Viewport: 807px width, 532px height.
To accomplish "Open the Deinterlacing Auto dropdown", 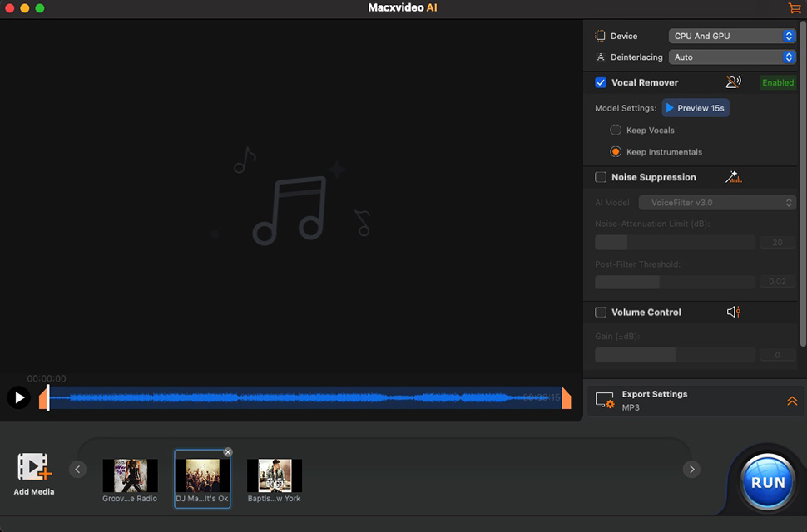I will [x=732, y=57].
